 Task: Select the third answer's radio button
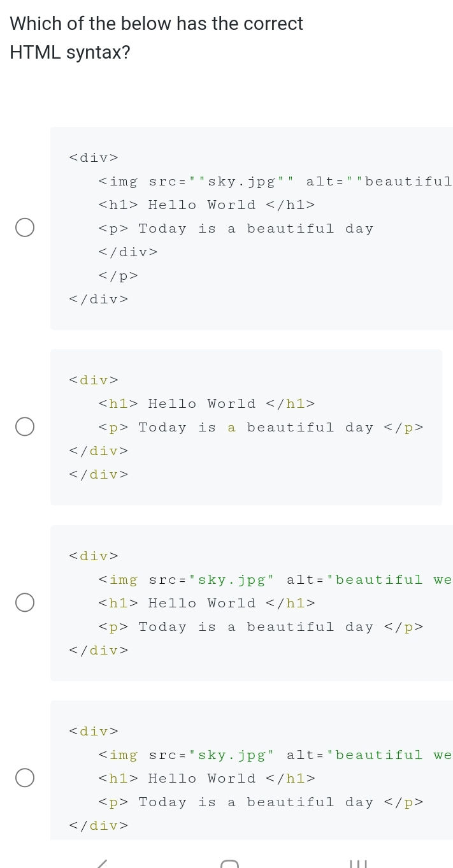pyautogui.click(x=25, y=602)
